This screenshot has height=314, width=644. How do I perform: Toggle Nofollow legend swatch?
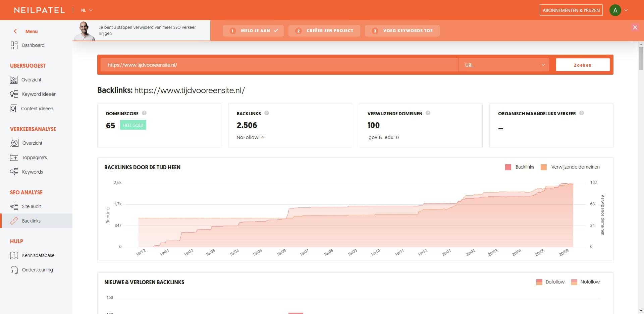click(574, 282)
